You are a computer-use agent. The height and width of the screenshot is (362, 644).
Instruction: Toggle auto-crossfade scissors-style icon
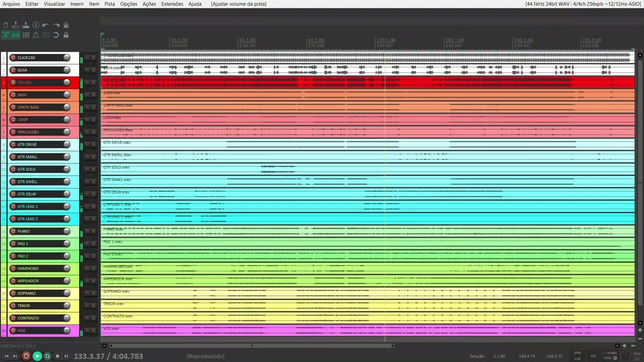point(6,35)
